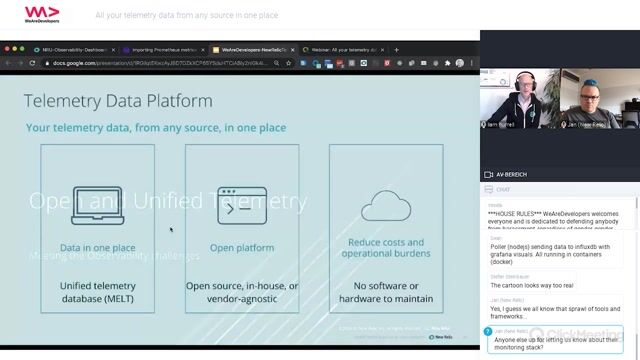Viewport: 640px width, 360px height.
Task: Click the terminal window icon on slide
Action: [x=242, y=206]
